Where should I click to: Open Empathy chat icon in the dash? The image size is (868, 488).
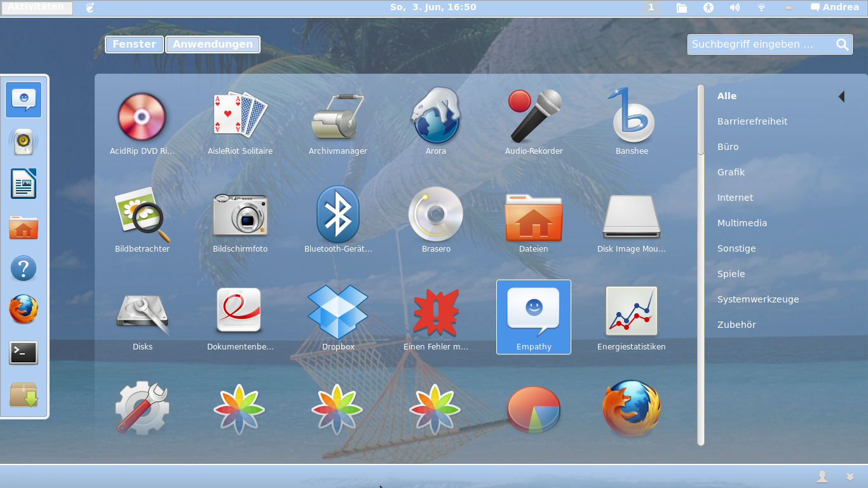tap(24, 100)
